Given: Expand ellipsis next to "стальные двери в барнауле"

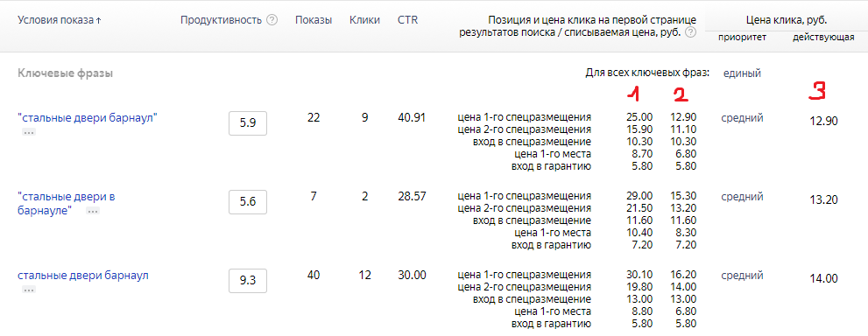Looking at the screenshot, I should (x=93, y=211).
